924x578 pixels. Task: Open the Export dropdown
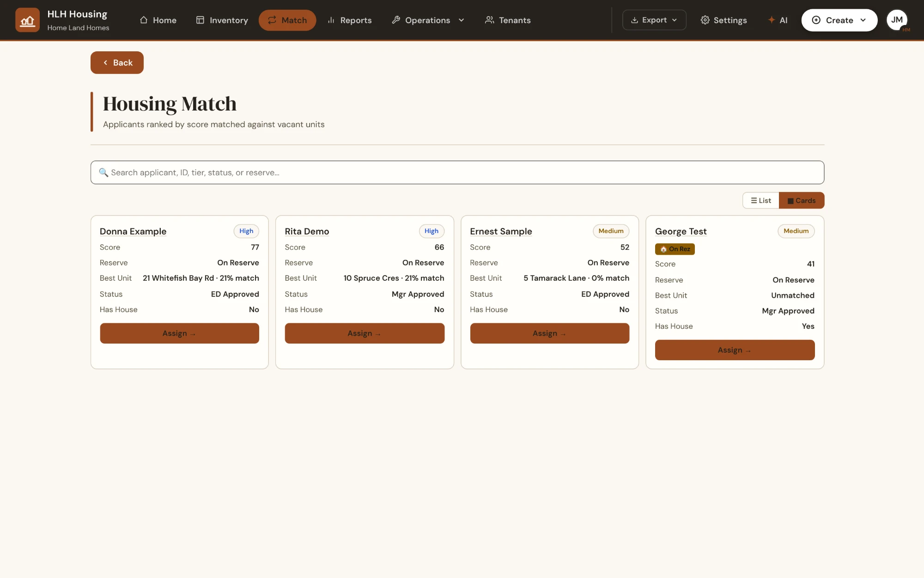[x=654, y=20]
